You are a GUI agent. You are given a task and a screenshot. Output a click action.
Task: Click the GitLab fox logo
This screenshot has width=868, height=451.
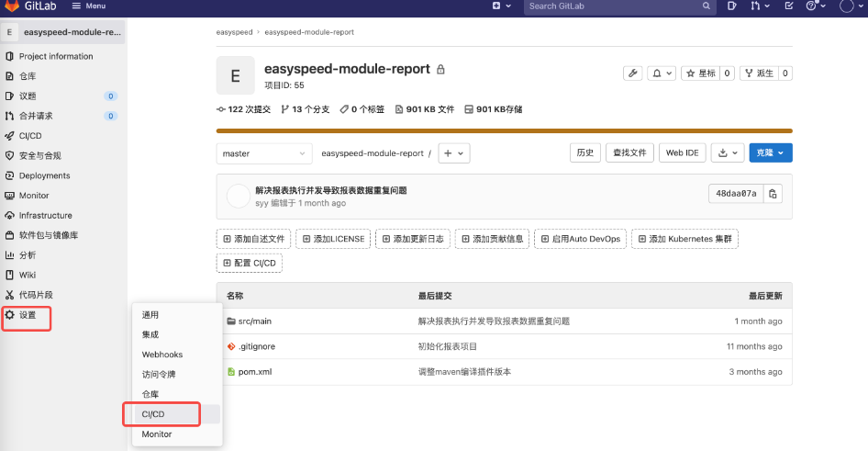click(x=12, y=6)
